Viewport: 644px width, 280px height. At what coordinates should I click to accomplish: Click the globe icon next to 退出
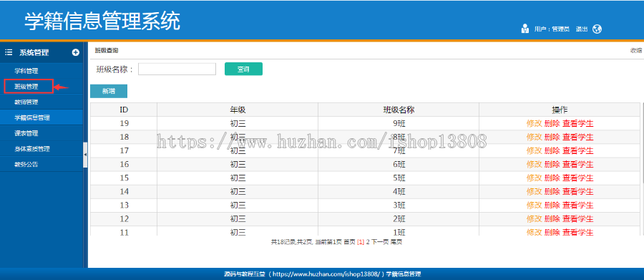pyautogui.click(x=597, y=29)
